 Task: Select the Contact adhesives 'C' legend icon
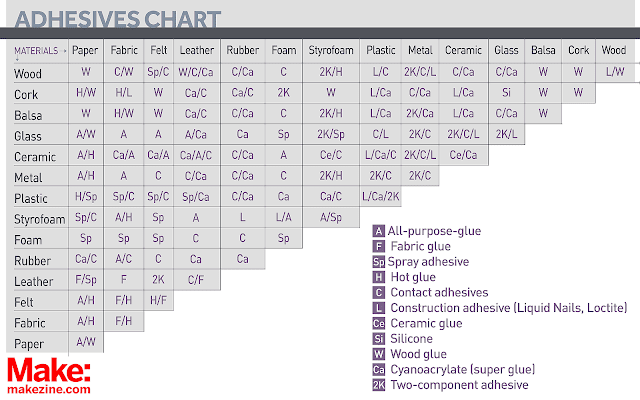click(x=379, y=292)
